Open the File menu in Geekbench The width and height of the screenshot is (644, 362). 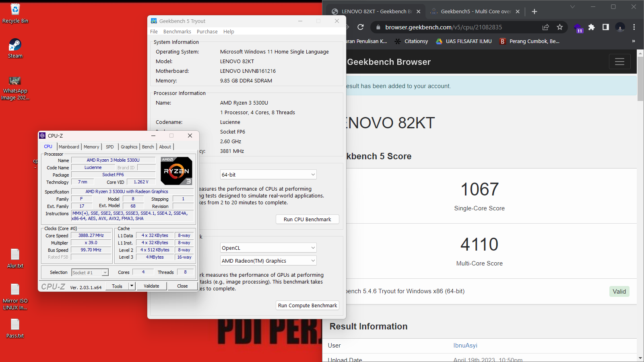154,31
